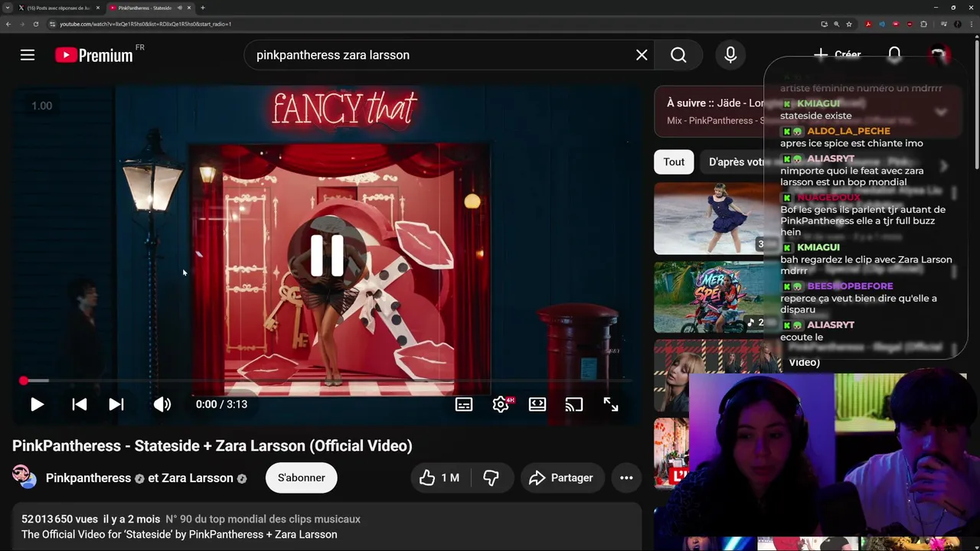The height and width of the screenshot is (551, 980).
Task: Toggle subtitles in the player
Action: point(464,404)
